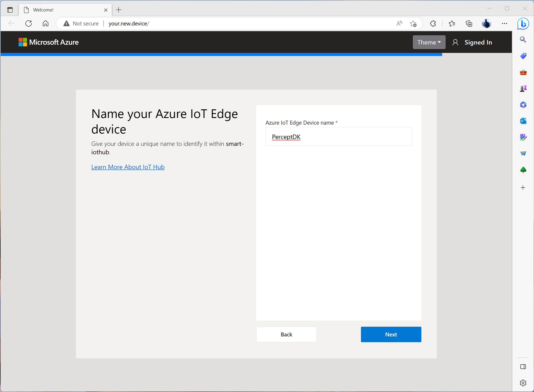Open the Favorites star list icon
Image resolution: width=534 pixels, height=392 pixels.
[x=452, y=23]
